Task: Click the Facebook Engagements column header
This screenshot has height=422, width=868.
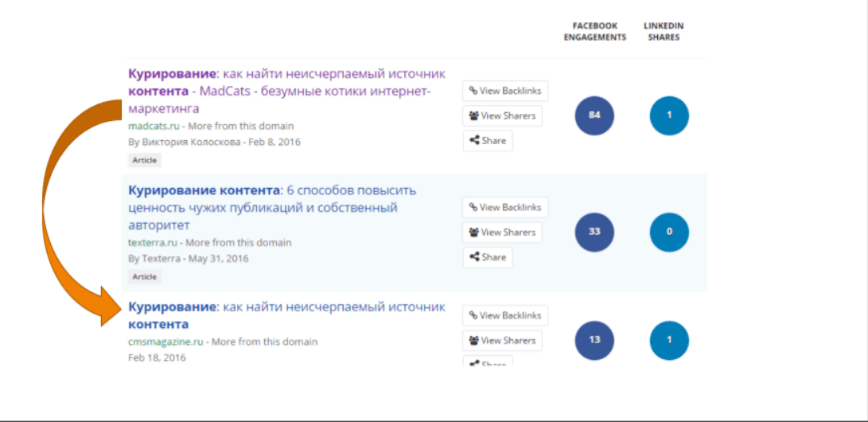Action: 594,32
